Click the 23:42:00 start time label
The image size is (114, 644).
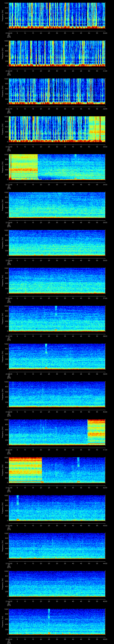9,525
